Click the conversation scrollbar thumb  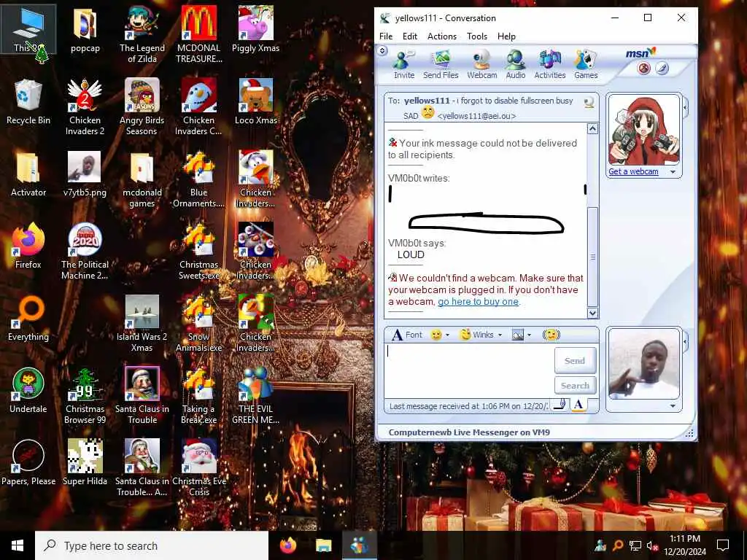tap(592, 257)
